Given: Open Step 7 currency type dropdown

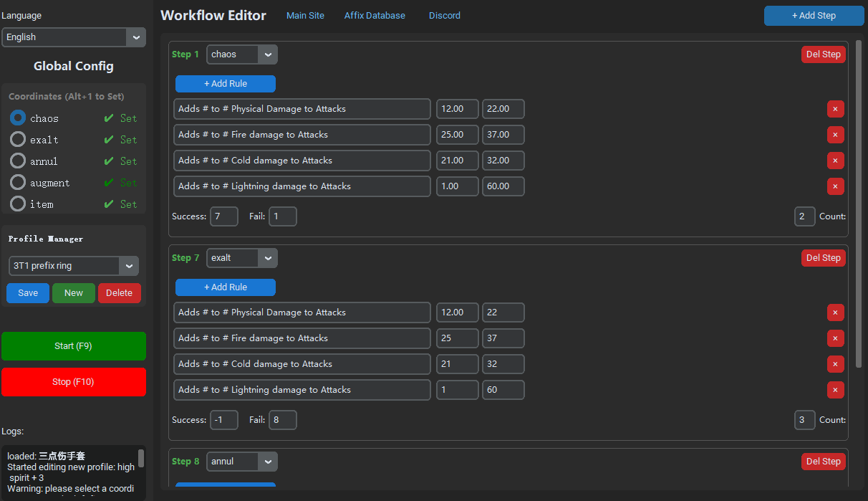Looking at the screenshot, I should (242, 258).
